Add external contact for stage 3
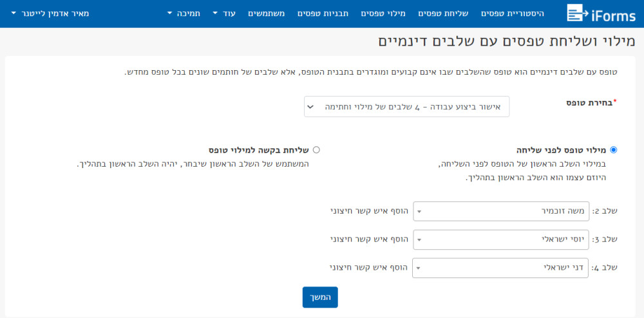Screen dimensions: 644x318 pyautogui.click(x=369, y=239)
